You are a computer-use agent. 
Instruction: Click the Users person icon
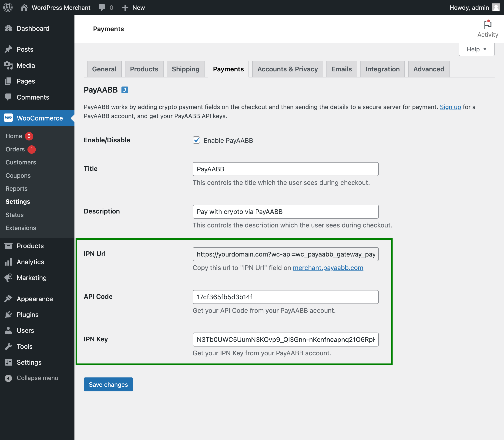(8, 330)
